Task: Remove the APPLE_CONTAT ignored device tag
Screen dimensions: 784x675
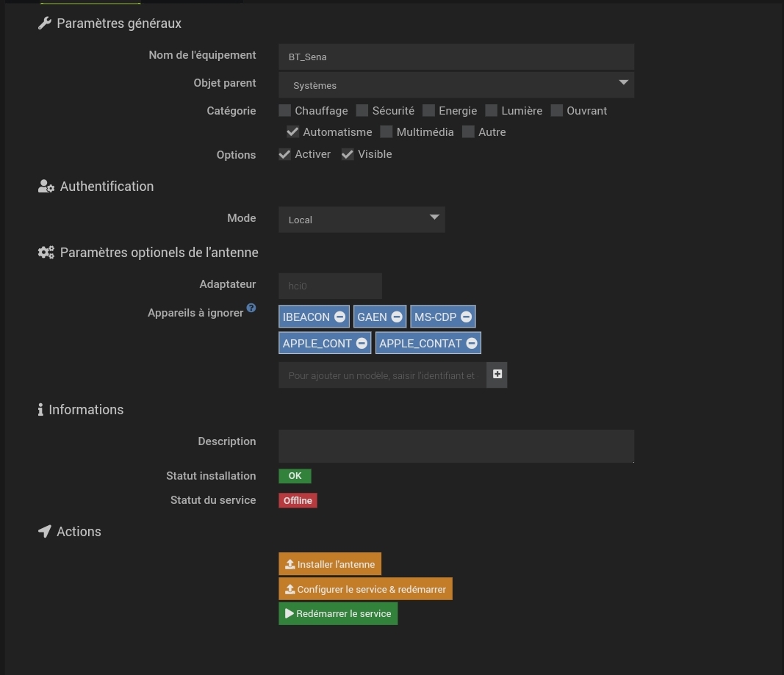Action: pos(472,343)
